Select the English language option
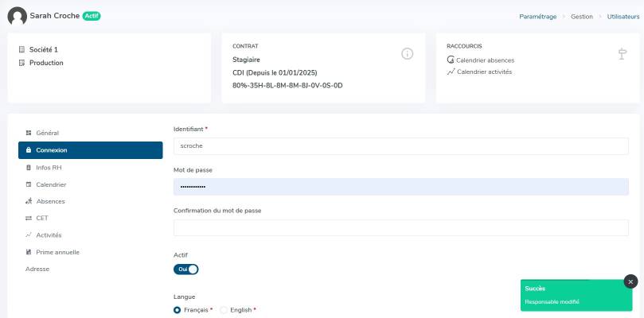 pyautogui.click(x=224, y=310)
